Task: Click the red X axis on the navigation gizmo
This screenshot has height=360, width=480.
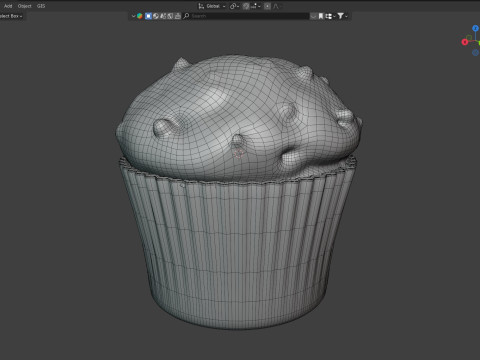Action: pyautogui.click(x=465, y=42)
